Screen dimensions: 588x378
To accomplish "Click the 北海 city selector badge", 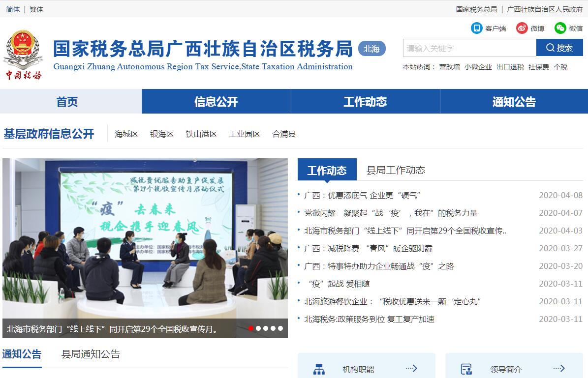I will click(371, 49).
